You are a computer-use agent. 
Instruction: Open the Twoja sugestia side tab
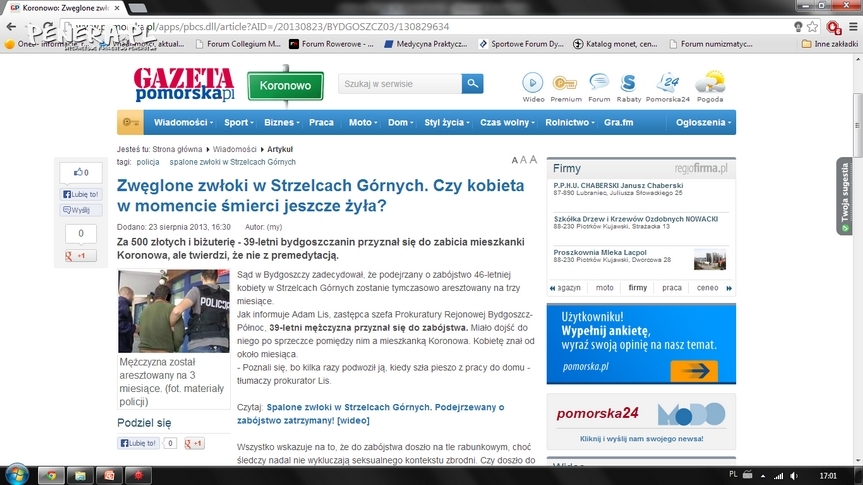pyautogui.click(x=844, y=197)
